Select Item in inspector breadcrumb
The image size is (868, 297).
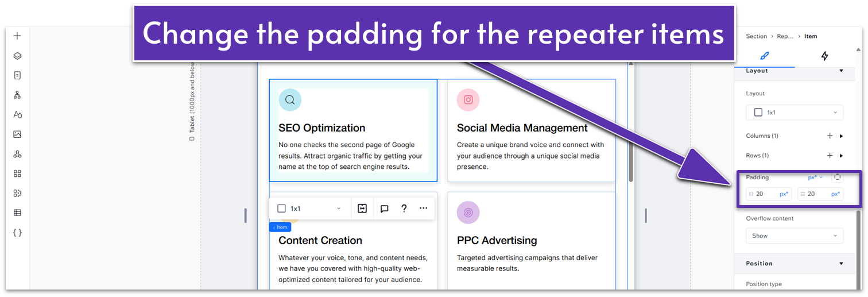pyautogui.click(x=811, y=36)
